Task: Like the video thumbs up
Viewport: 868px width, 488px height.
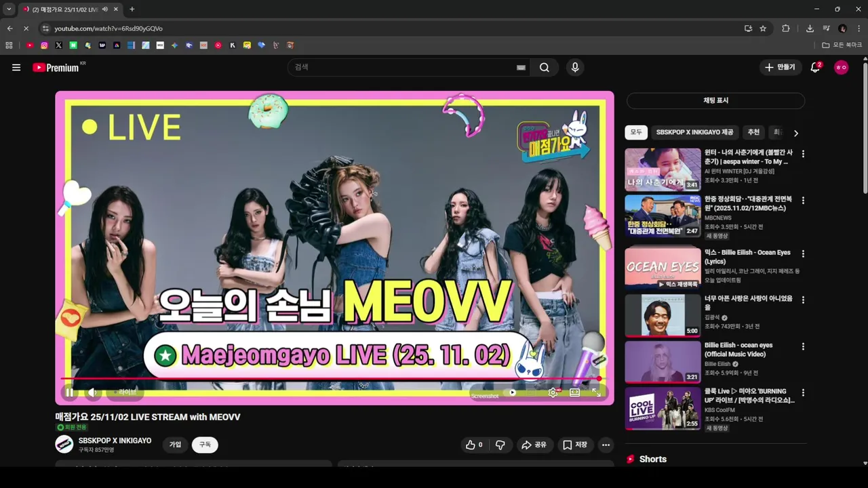Action: click(474, 445)
